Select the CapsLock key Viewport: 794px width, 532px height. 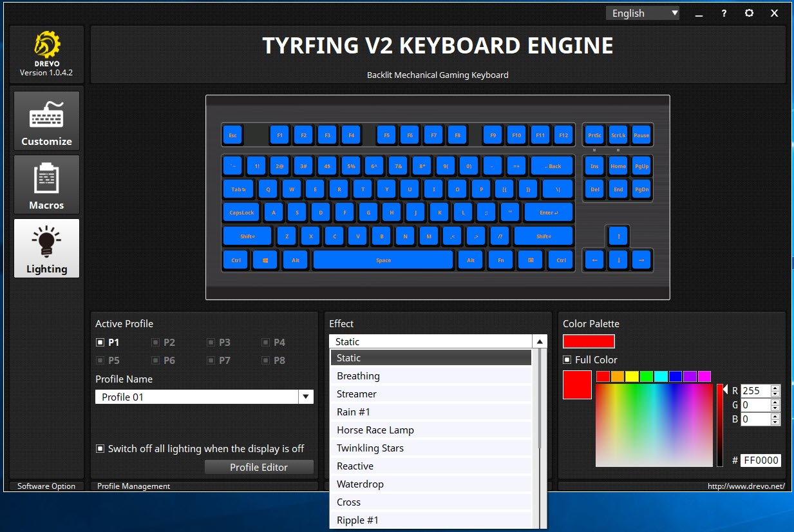coord(241,213)
